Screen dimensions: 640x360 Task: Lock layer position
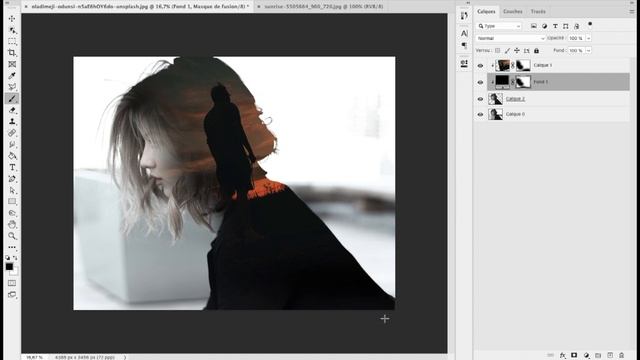point(517,51)
